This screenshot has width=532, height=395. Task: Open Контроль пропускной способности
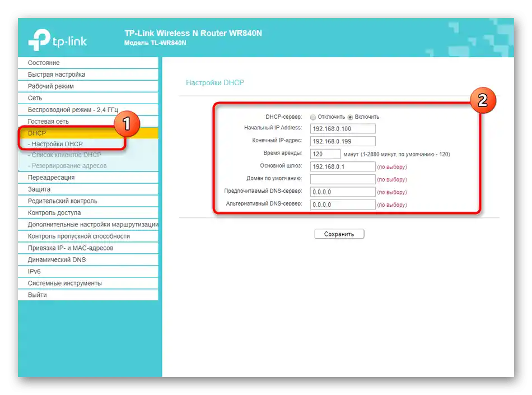[88, 236]
